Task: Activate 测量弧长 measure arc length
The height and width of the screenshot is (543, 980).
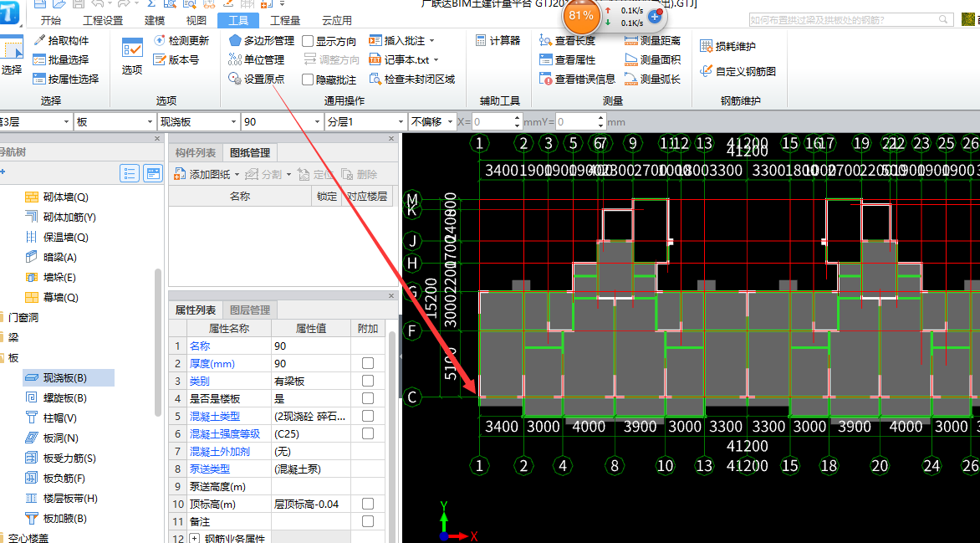Action: tap(652, 79)
